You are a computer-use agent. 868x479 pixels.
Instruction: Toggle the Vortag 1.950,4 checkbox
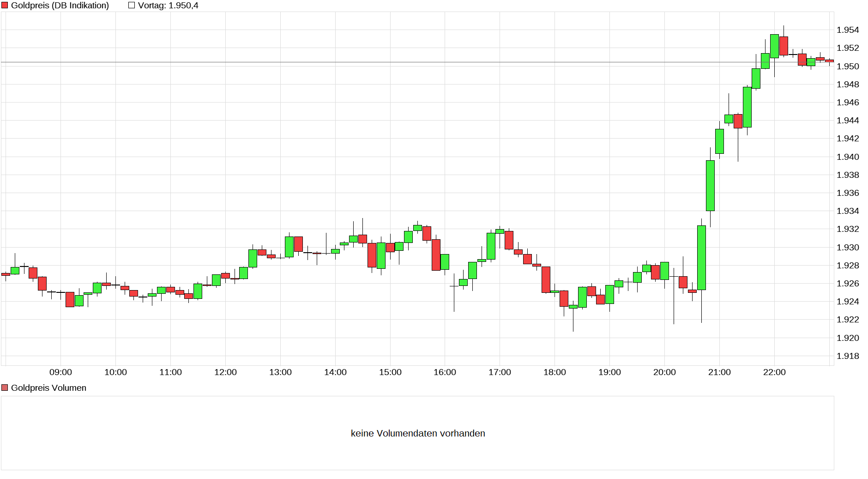(x=131, y=5)
